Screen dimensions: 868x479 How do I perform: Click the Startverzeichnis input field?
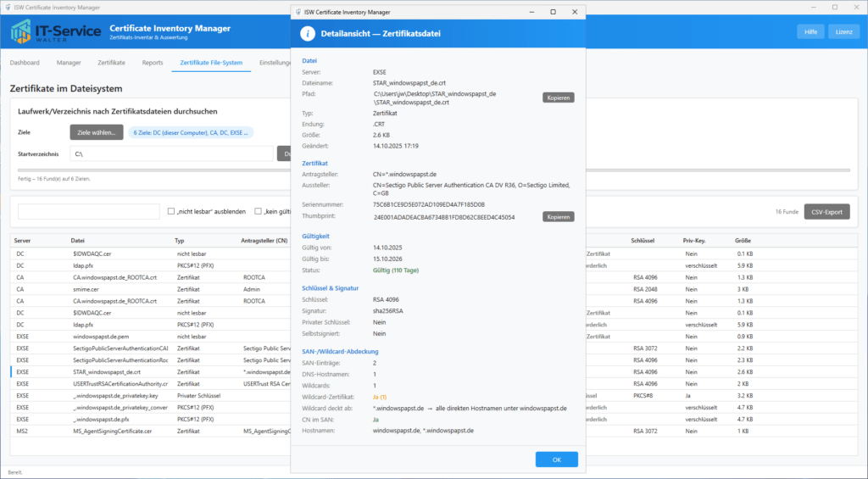pos(171,154)
